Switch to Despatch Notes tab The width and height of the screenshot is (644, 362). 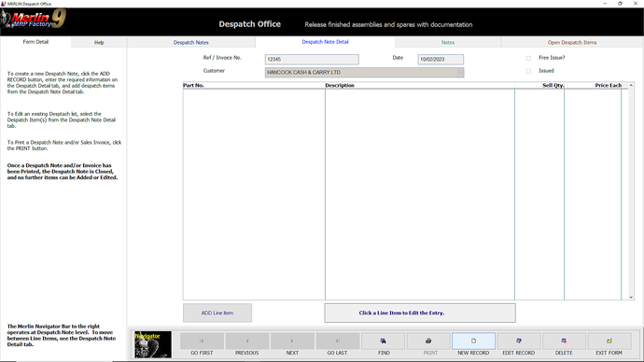click(x=191, y=42)
